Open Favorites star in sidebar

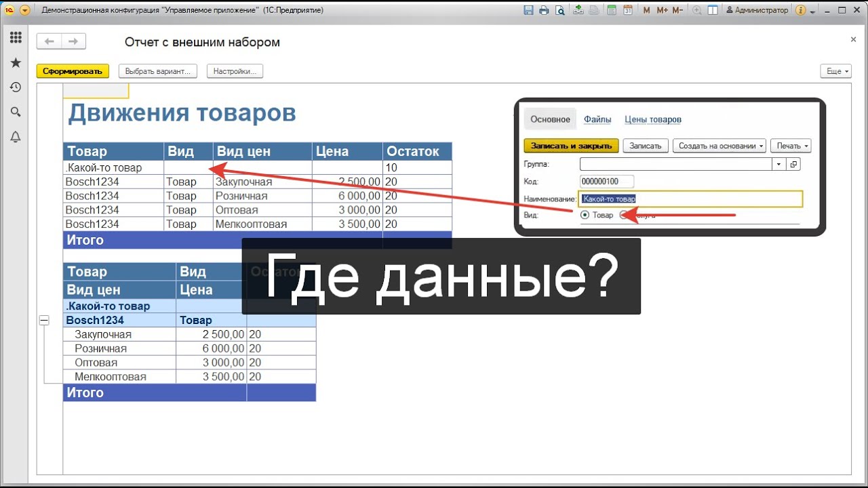click(16, 63)
